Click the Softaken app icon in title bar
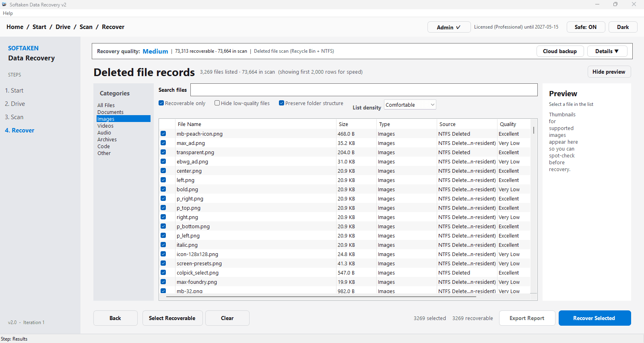Image resolution: width=644 pixels, height=343 pixels. 4,4
